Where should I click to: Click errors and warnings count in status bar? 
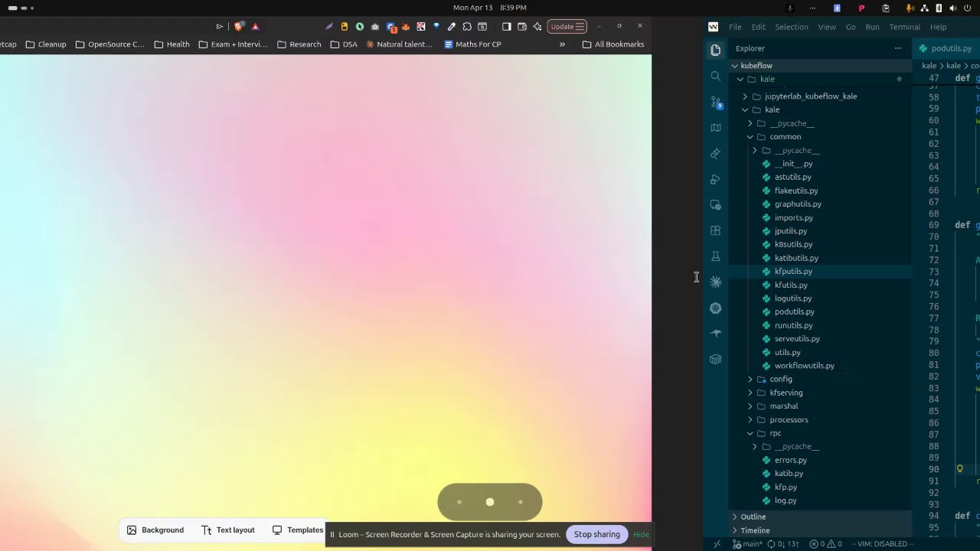827,544
